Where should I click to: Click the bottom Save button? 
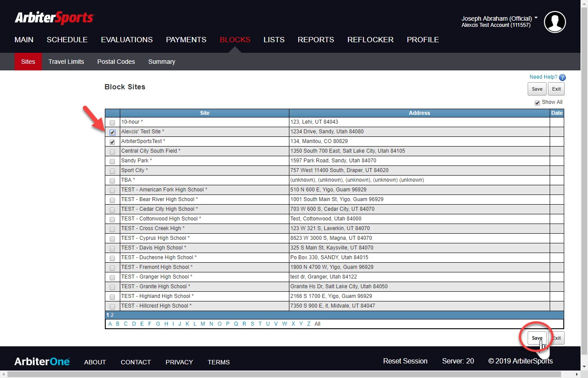coord(537,338)
